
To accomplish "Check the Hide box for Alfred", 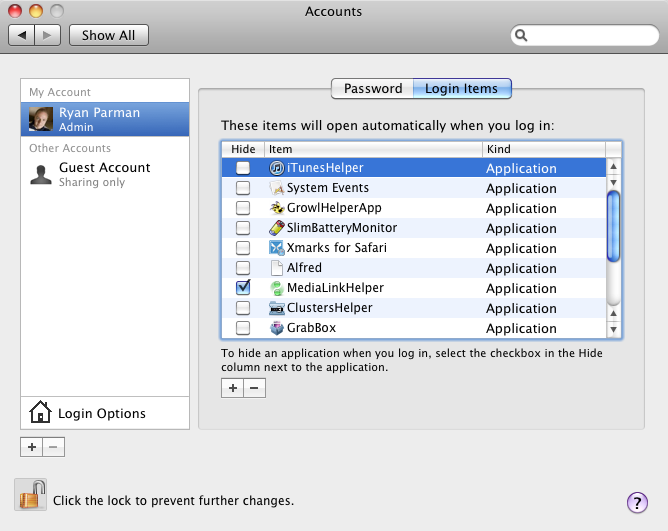I will point(243,268).
